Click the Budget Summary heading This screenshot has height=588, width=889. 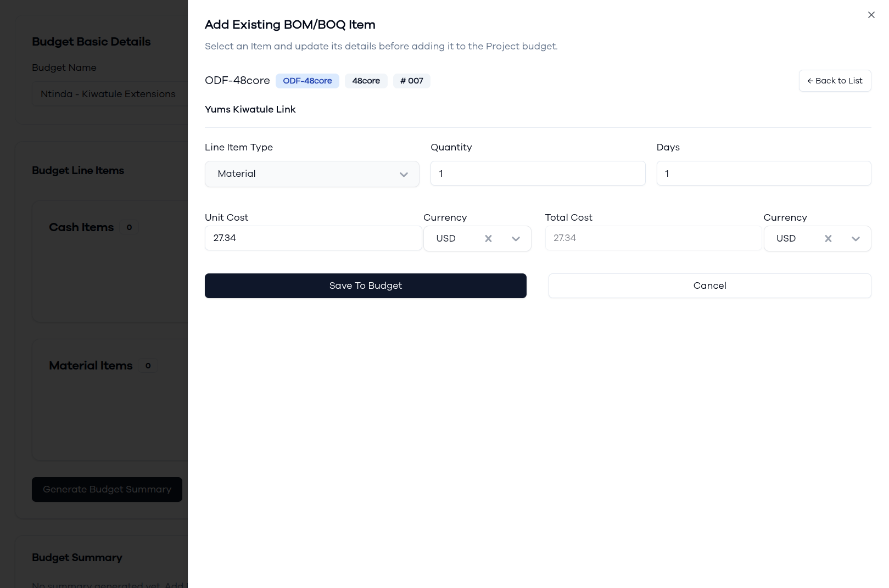(77, 557)
